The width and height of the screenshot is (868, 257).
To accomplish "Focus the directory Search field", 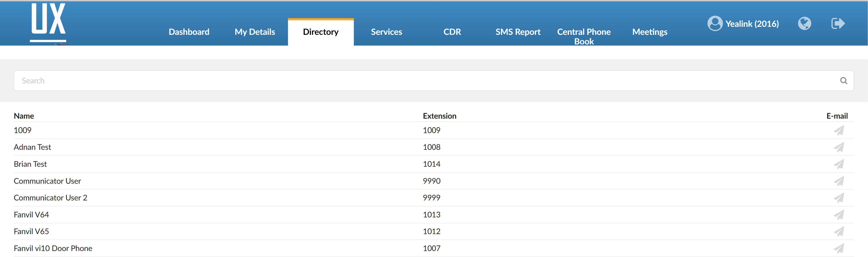I will (x=434, y=81).
